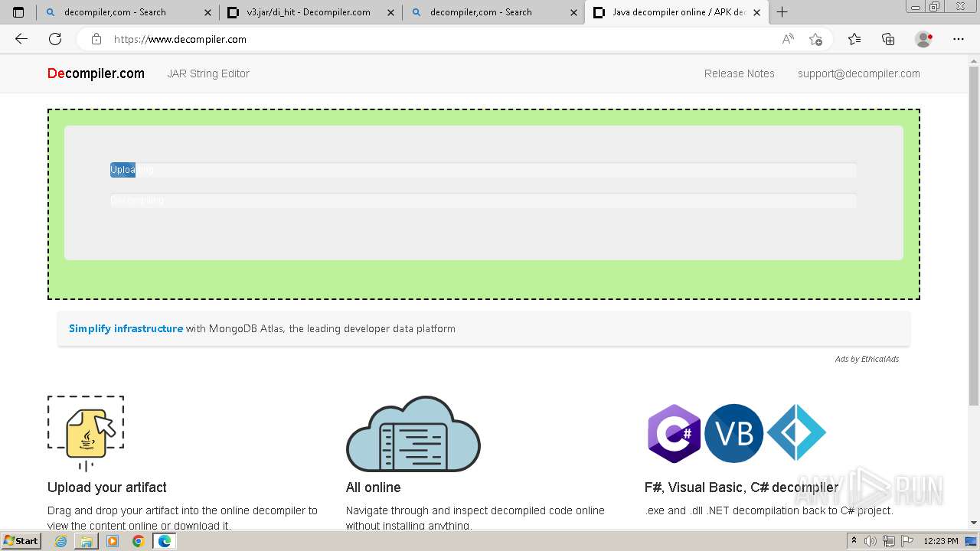Switch to 'v3.jar/di_hit - Decompiler.com' tab
The height and width of the screenshot is (551, 980).
tap(310, 12)
